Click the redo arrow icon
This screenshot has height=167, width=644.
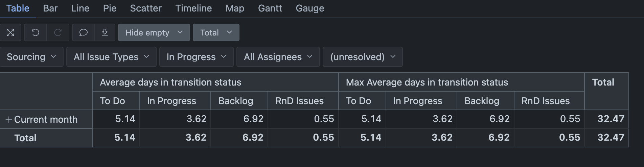[58, 32]
